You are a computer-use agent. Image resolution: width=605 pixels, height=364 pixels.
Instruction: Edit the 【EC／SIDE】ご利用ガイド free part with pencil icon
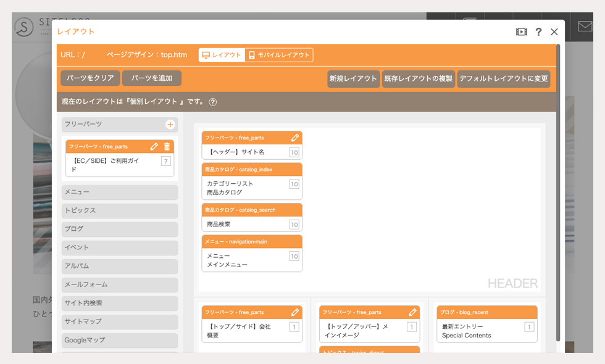pyautogui.click(x=154, y=146)
